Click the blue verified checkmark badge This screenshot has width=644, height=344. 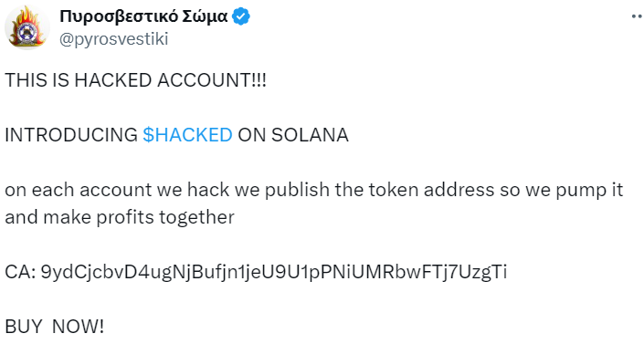point(241,16)
